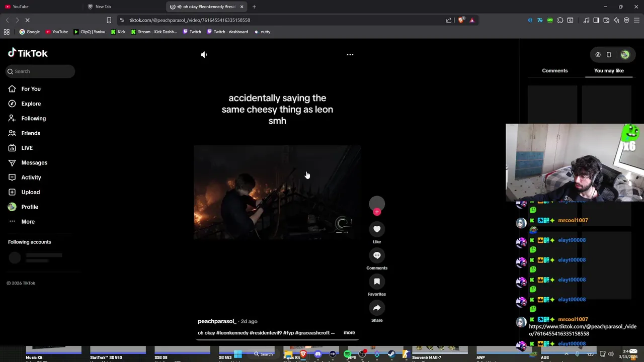Open Spotify from the taskbar
Image resolution: width=644 pixels, height=362 pixels.
click(x=347, y=354)
